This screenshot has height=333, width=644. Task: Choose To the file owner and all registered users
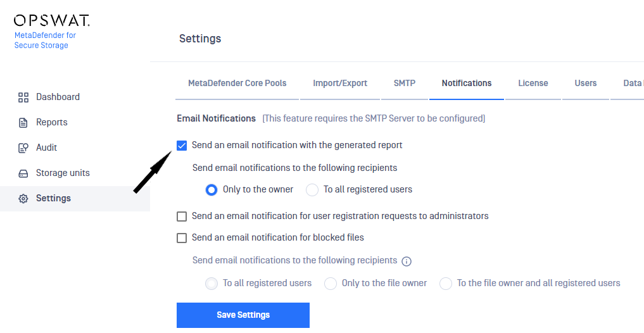click(446, 284)
